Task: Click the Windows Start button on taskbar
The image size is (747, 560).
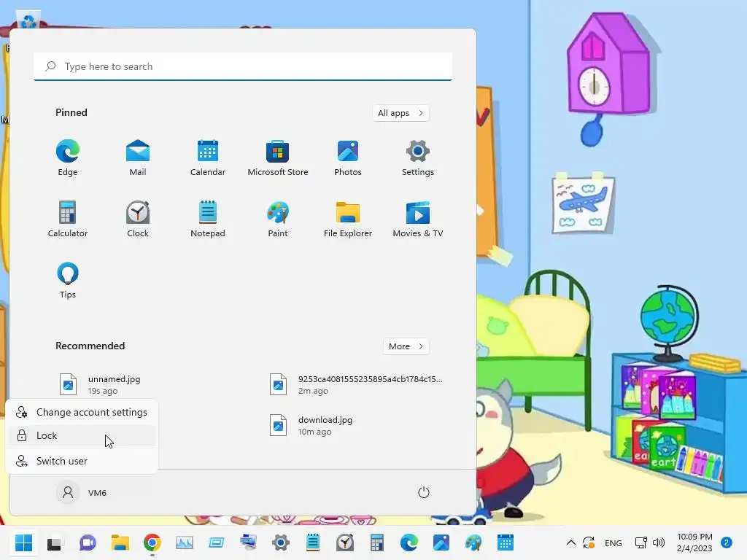Action: click(23, 542)
